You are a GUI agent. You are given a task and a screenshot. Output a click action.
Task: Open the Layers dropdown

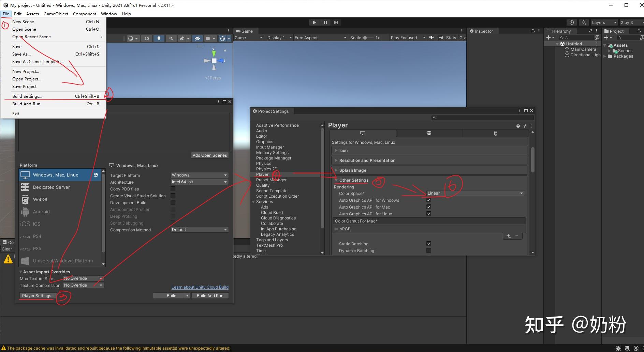[x=604, y=22]
